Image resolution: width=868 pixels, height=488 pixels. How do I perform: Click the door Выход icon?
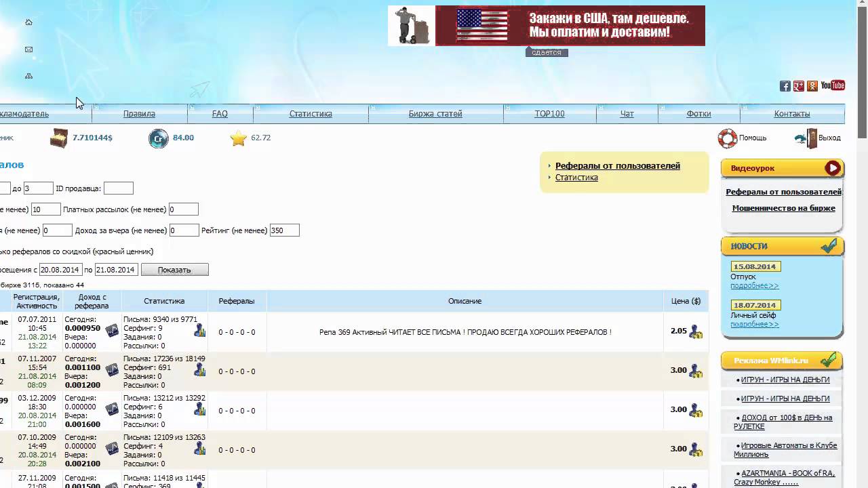pyautogui.click(x=806, y=138)
